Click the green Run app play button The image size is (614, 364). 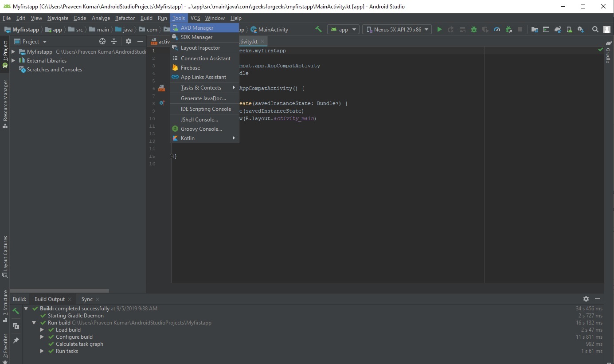(x=439, y=30)
